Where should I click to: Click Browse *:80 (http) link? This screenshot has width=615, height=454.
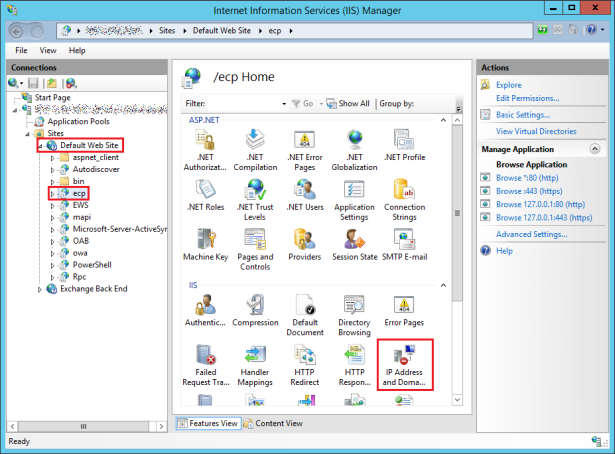point(527,178)
